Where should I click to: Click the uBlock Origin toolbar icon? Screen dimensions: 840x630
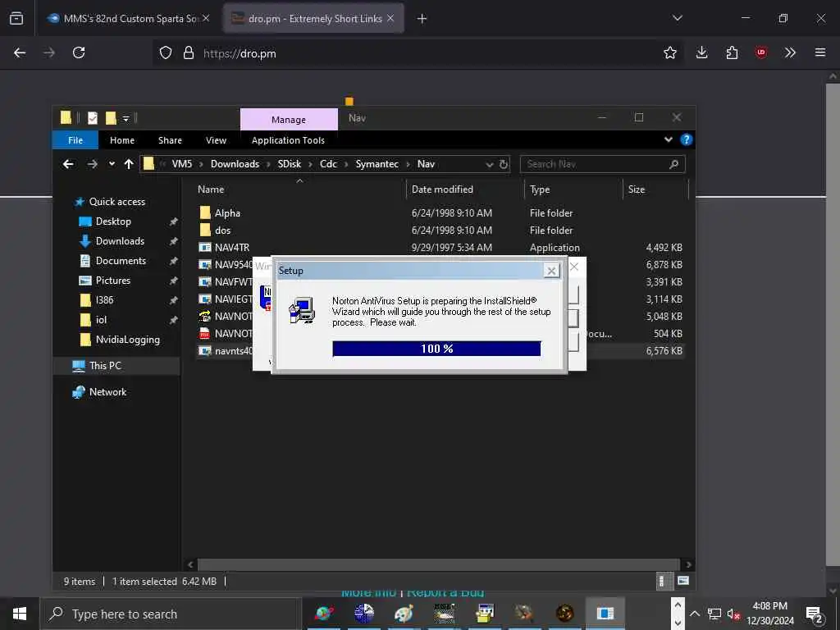click(x=760, y=52)
